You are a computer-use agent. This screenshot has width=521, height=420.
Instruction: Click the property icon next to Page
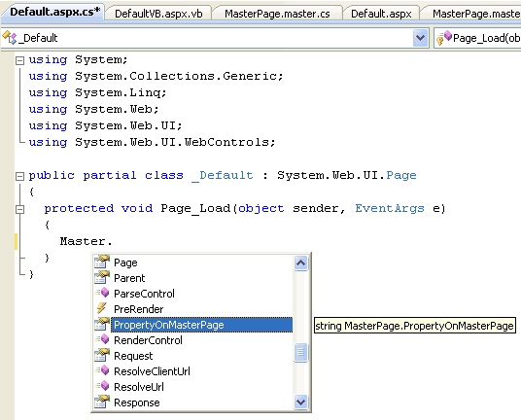[102, 262]
